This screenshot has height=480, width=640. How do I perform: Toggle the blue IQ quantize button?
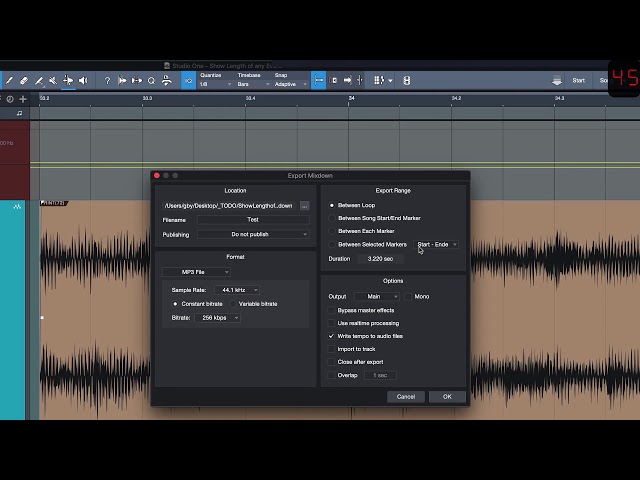188,80
